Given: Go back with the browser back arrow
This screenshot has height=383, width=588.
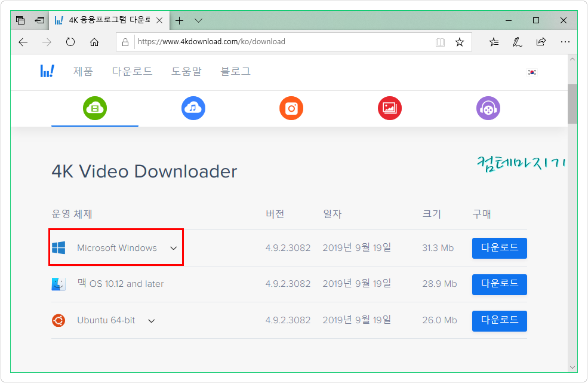Looking at the screenshot, I should click(23, 42).
